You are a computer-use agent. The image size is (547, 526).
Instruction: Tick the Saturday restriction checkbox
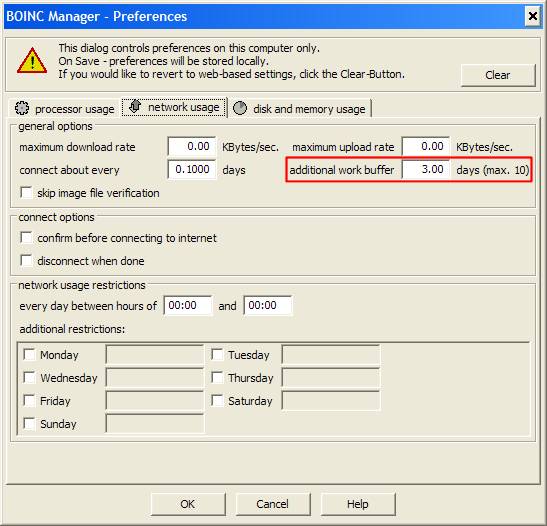pyautogui.click(x=217, y=400)
